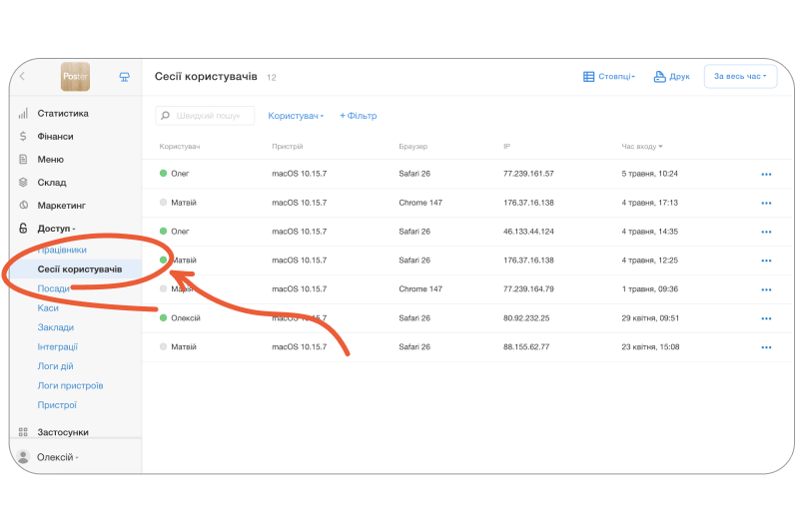
Task: Open the Фінанси menu item
Action: [55, 136]
